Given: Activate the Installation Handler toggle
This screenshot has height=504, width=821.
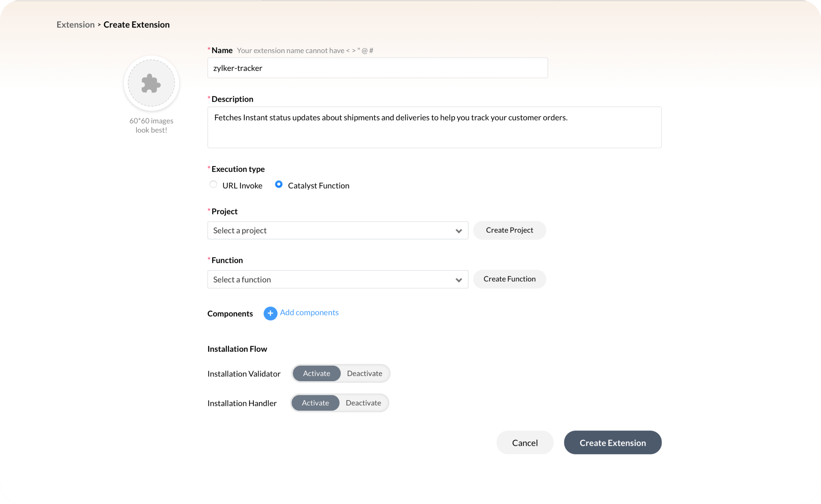Looking at the screenshot, I should (x=315, y=403).
